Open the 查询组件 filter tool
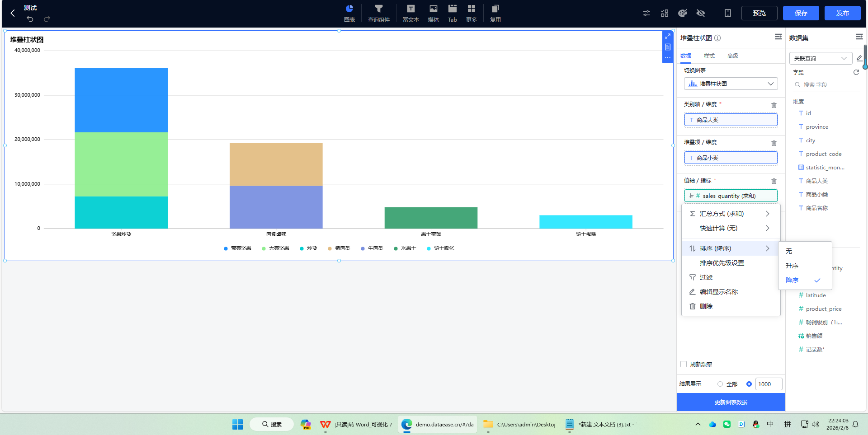Screen dimensions: 868x435 click(x=379, y=13)
